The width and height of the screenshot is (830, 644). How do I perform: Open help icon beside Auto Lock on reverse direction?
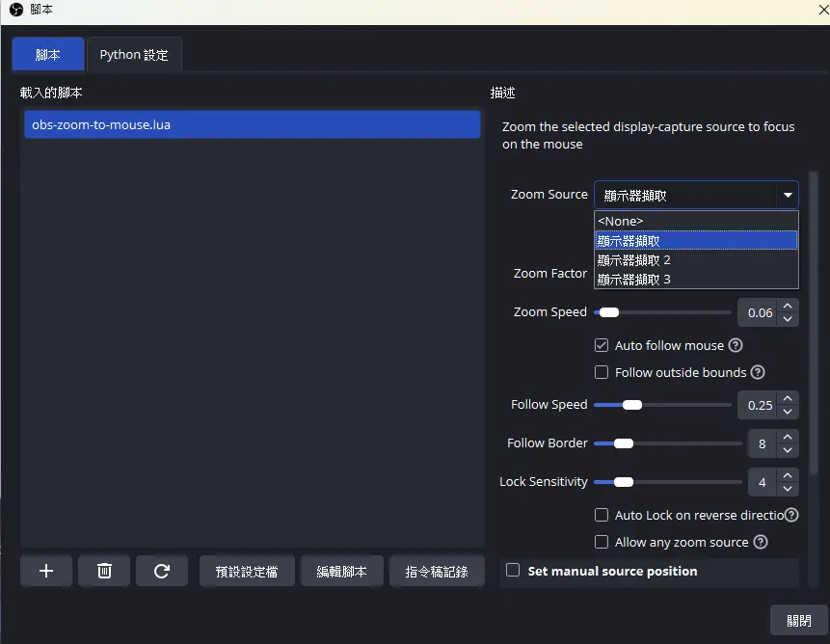pos(791,515)
